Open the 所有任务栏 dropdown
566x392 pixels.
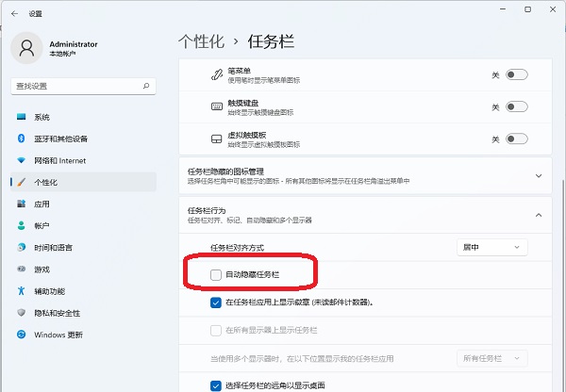pos(492,358)
